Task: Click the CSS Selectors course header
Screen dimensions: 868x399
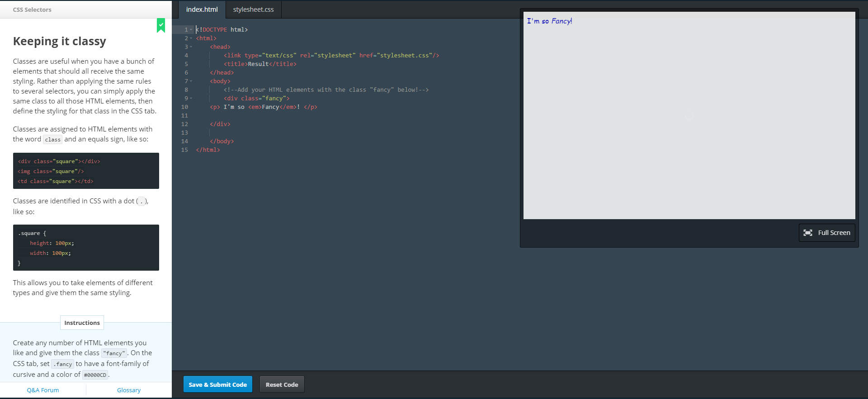Action: (32, 9)
